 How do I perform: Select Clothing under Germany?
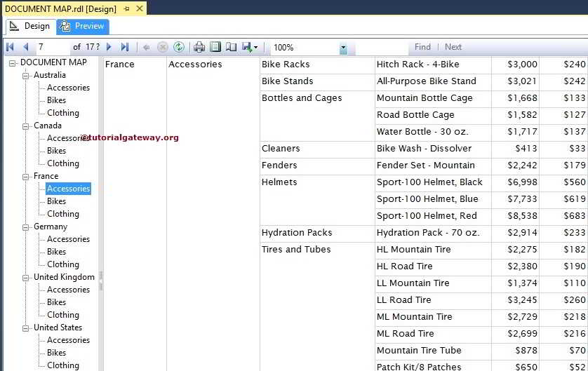[63, 264]
